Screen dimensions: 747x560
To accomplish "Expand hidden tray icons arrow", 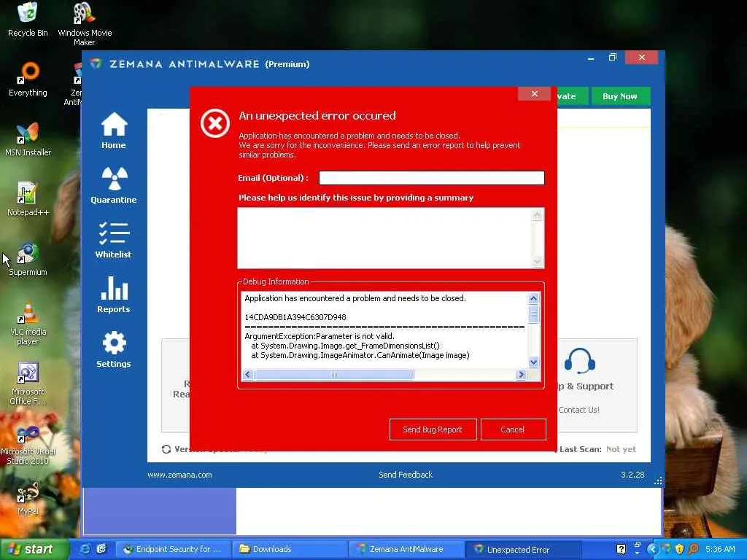I will click(652, 550).
